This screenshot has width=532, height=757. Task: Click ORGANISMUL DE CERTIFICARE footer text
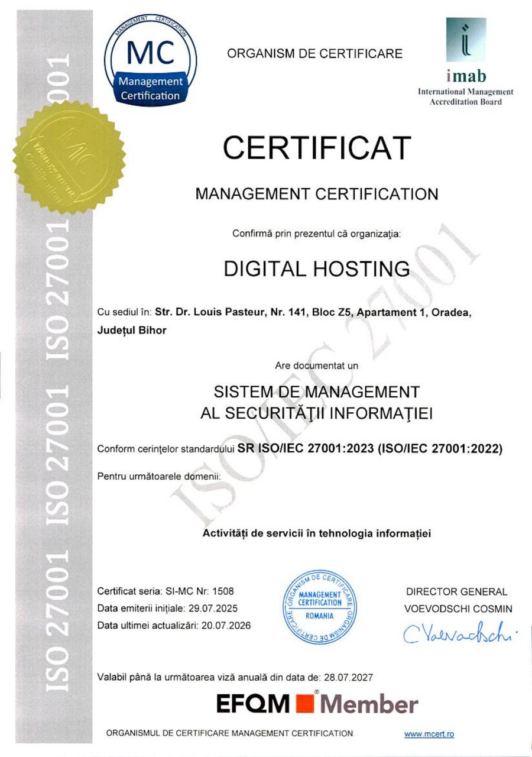coord(229,734)
